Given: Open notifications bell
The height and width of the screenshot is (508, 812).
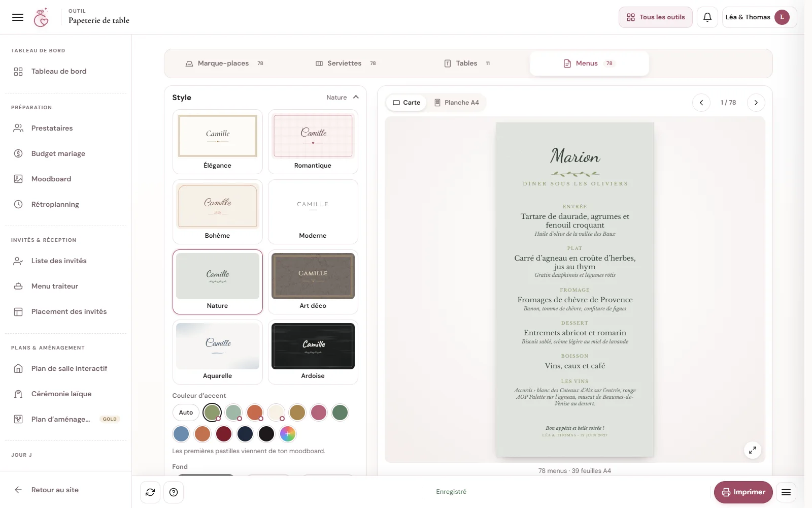Looking at the screenshot, I should (707, 17).
